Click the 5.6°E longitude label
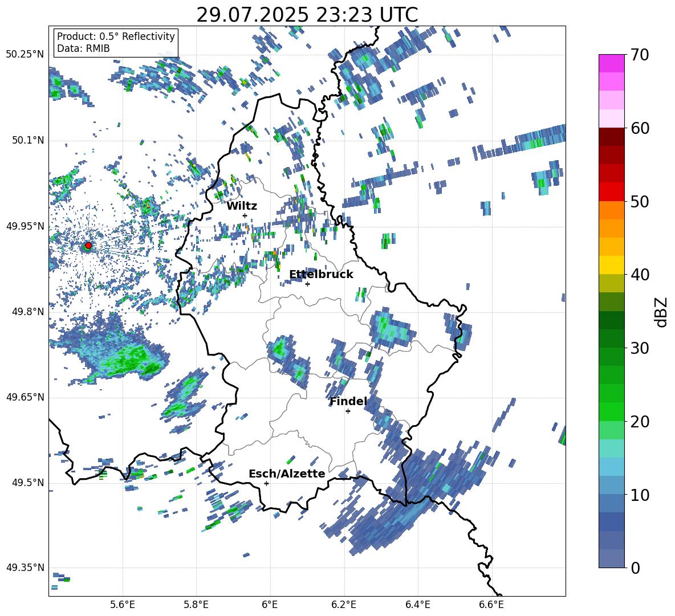The image size is (675, 616). (x=123, y=605)
